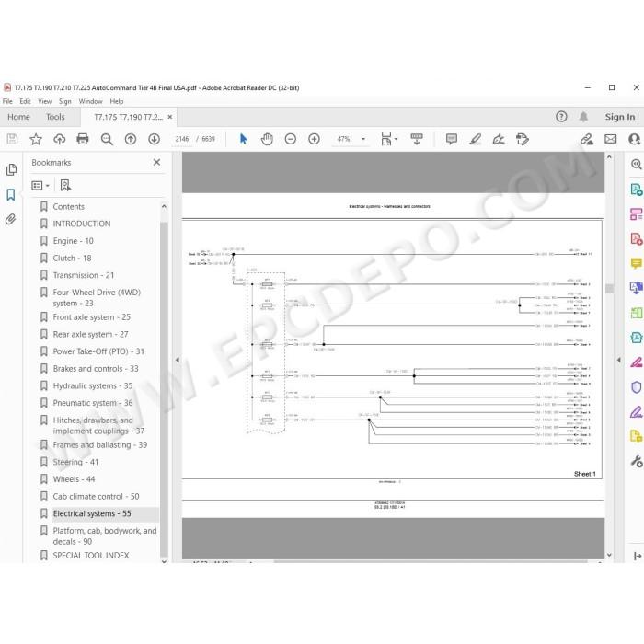Click the page number input field

[182, 139]
